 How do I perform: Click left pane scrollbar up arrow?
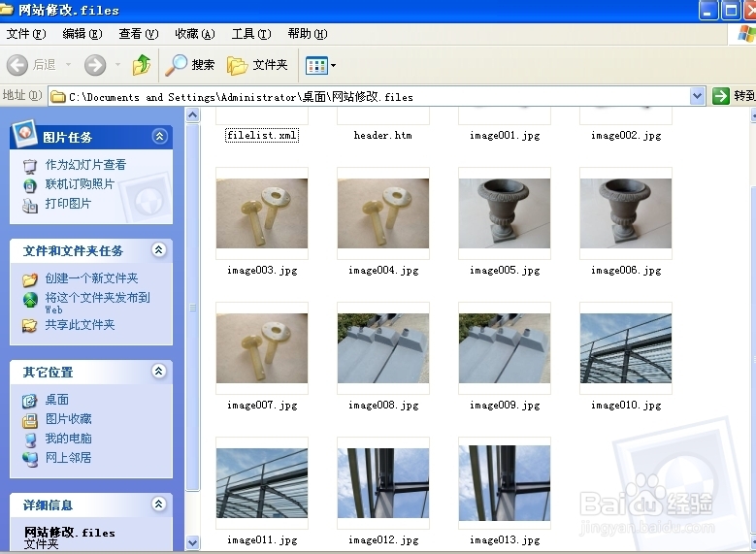tap(192, 115)
